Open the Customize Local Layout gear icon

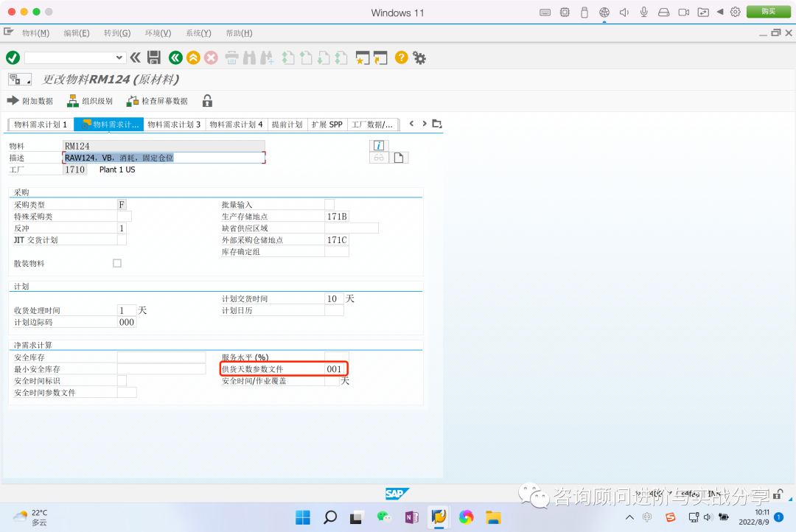tap(419, 58)
